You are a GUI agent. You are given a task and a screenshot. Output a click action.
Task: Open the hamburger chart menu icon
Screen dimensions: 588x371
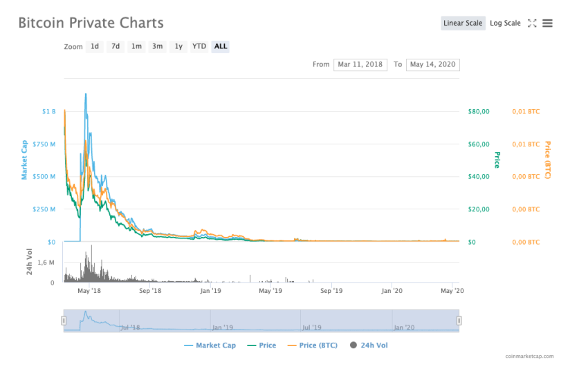click(547, 23)
